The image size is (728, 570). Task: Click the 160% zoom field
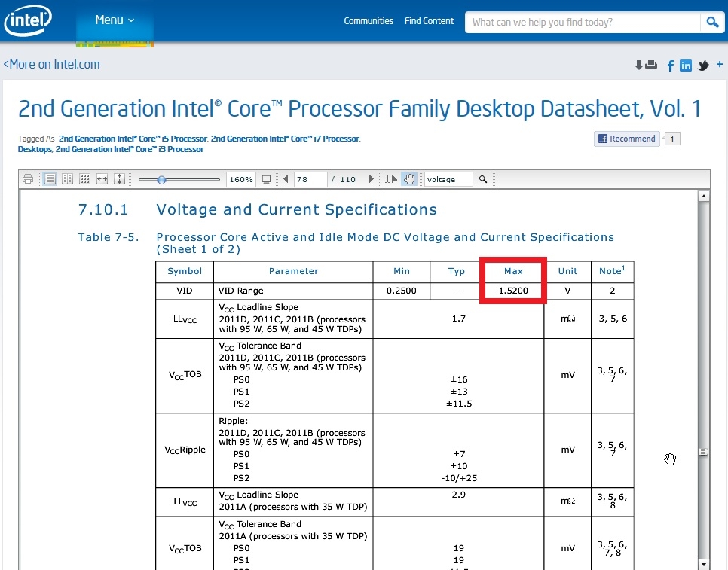241,179
